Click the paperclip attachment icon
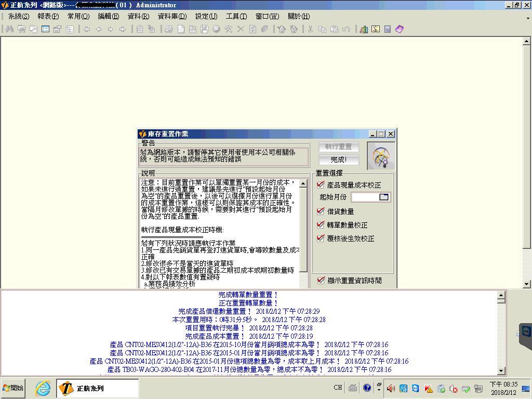The width and height of the screenshot is (532, 399). click(x=264, y=29)
